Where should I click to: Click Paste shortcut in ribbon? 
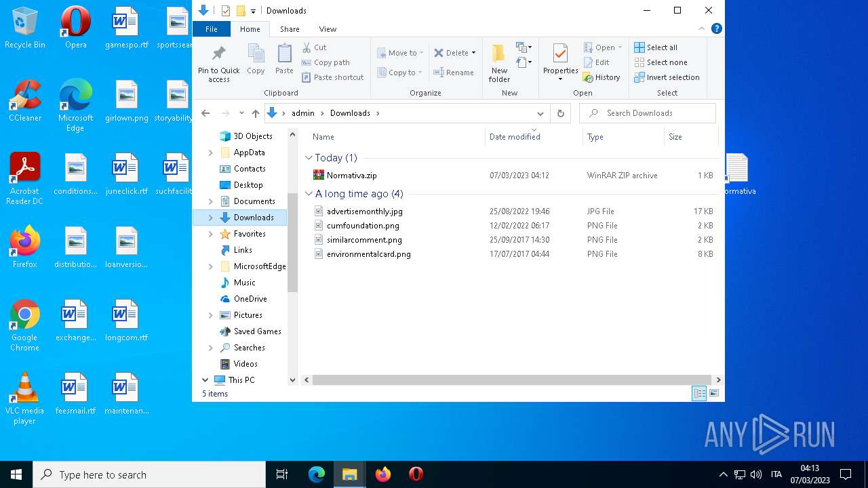pos(332,77)
